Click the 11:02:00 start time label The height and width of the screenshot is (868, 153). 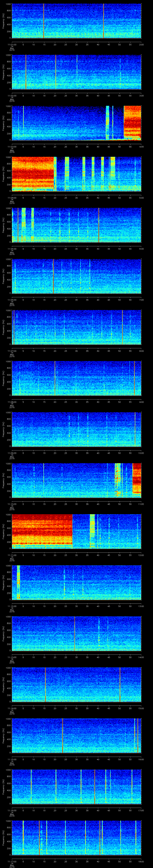pyautogui.click(x=12, y=96)
